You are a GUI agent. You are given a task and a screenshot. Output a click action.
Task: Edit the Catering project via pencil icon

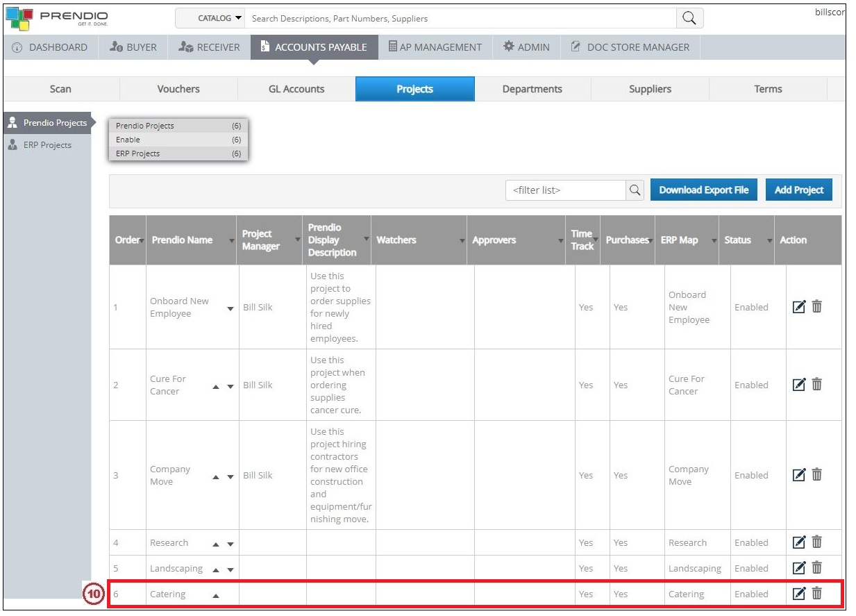(x=798, y=594)
